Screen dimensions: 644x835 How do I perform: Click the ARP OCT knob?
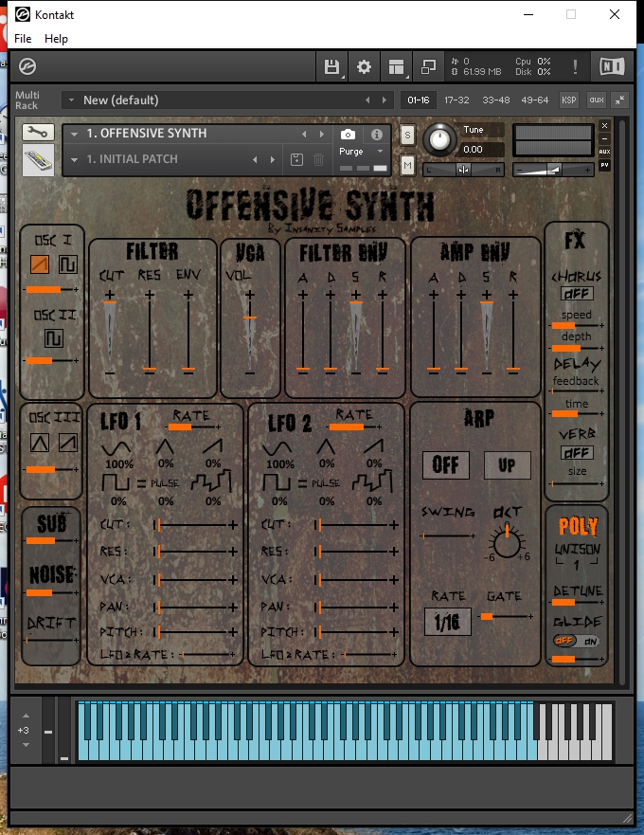(x=507, y=542)
